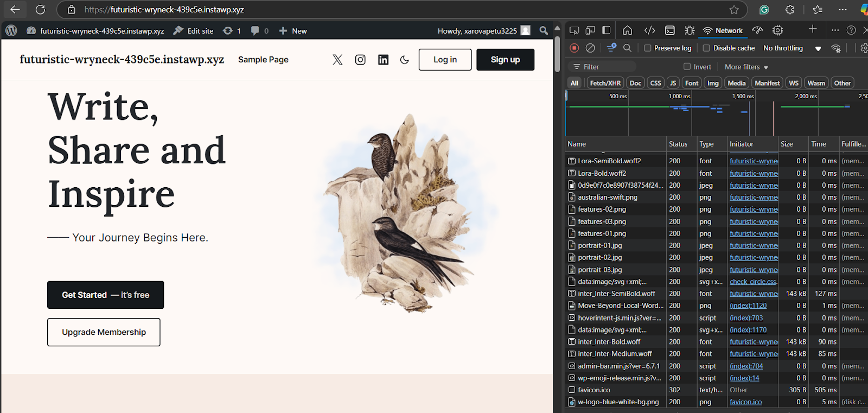The height and width of the screenshot is (413, 868).
Task: Click the Log in button
Action: [x=445, y=60]
